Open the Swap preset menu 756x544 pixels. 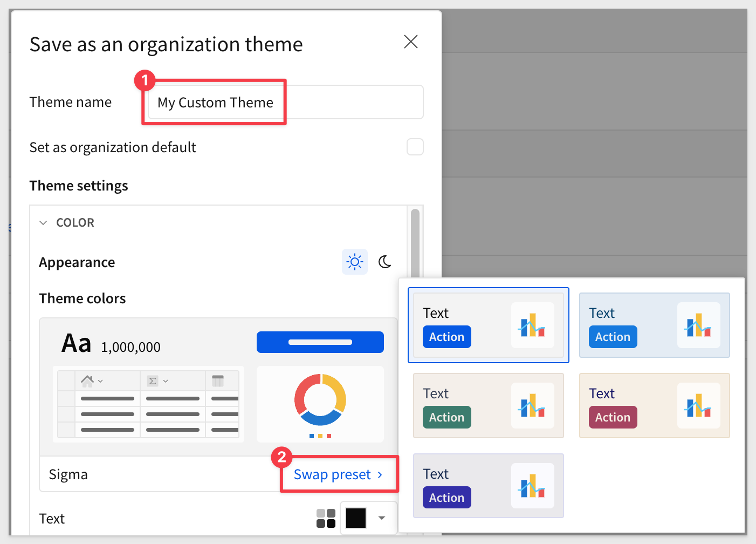(x=338, y=474)
